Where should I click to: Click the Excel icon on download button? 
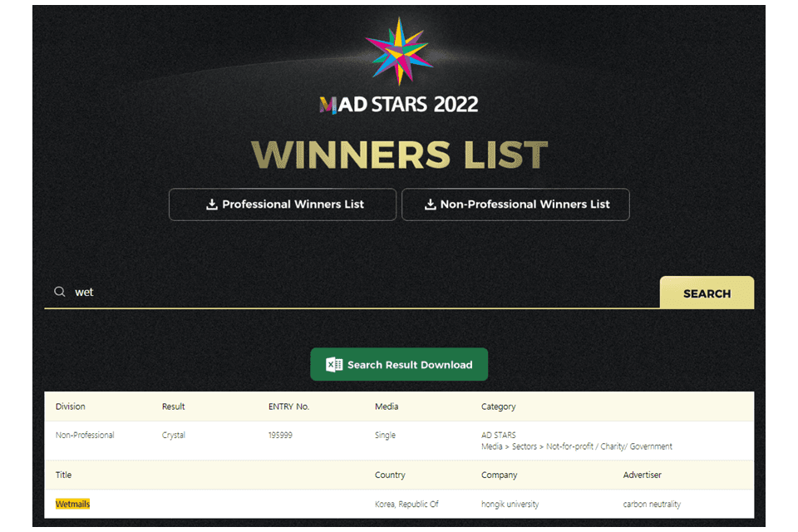334,365
